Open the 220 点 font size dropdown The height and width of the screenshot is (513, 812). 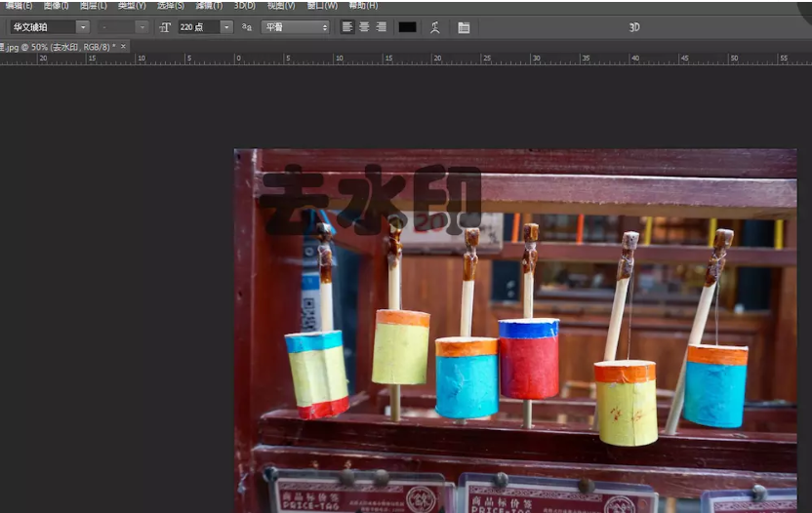(x=226, y=27)
